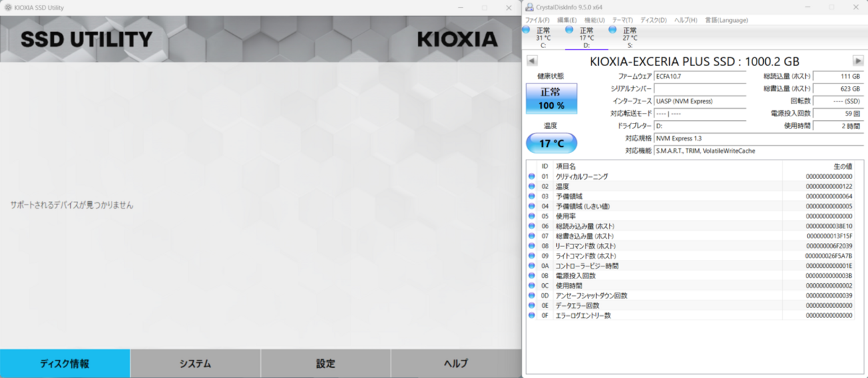Click the インターフェース field UASP (NVM Express)
The height and width of the screenshot is (378, 868).
tap(700, 101)
